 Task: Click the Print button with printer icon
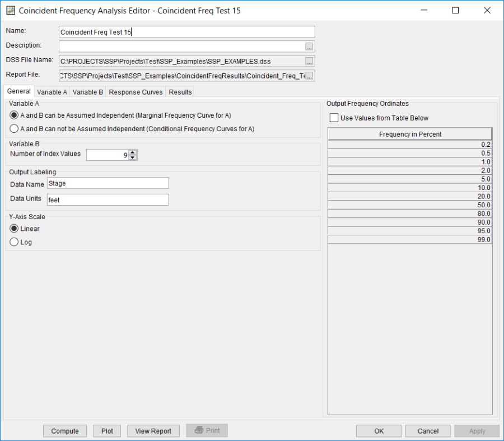pos(207,430)
